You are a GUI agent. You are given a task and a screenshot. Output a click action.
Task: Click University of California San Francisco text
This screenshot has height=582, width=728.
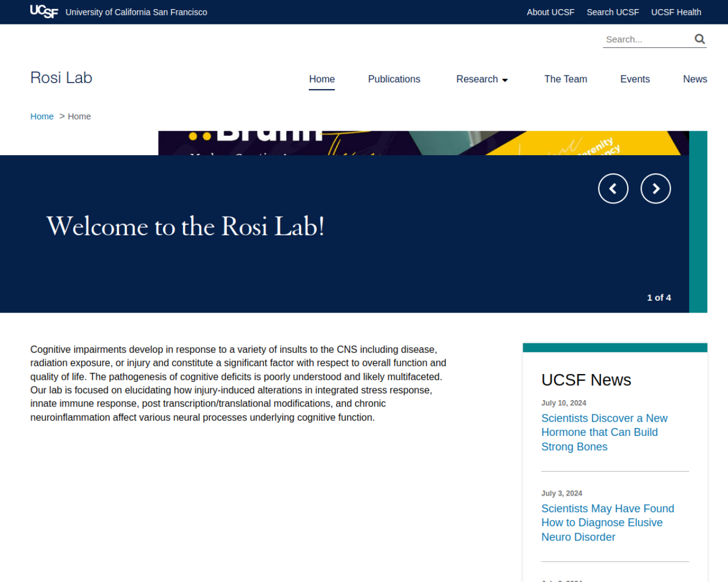(x=136, y=12)
